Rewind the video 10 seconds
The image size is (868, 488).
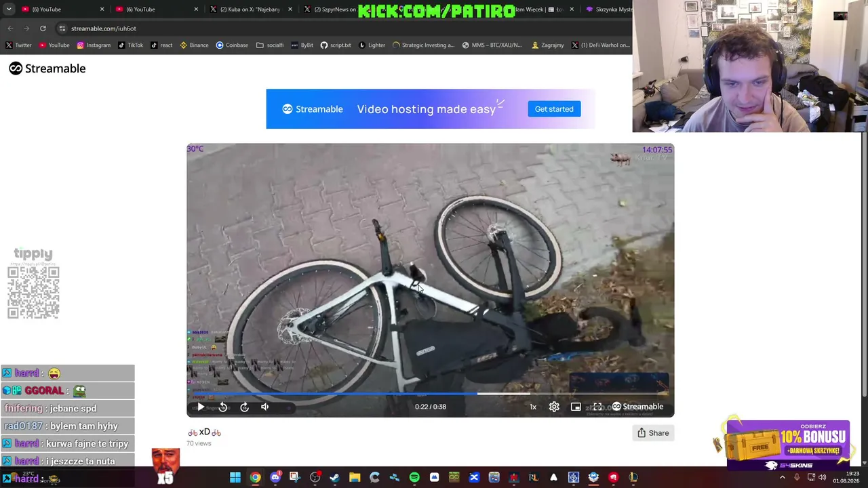click(x=223, y=407)
